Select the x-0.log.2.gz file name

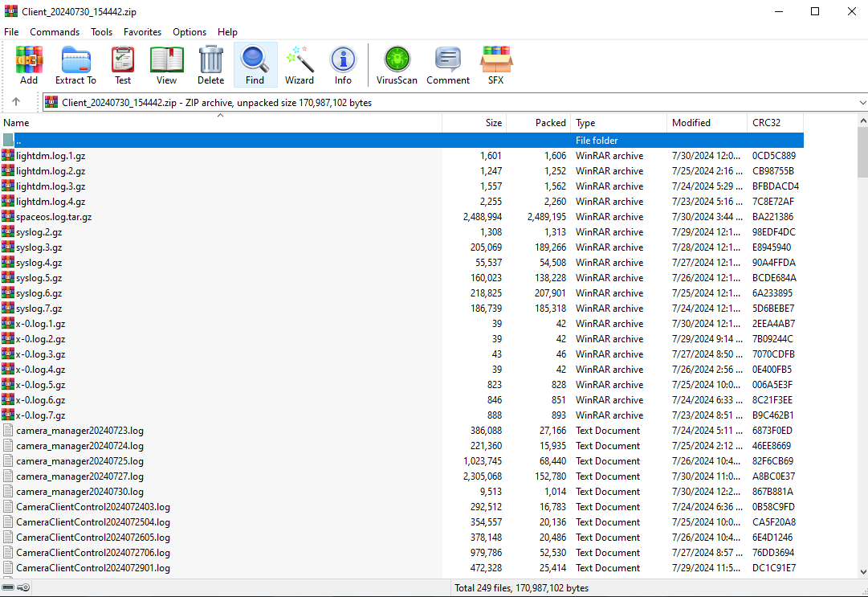pyautogui.click(x=41, y=339)
